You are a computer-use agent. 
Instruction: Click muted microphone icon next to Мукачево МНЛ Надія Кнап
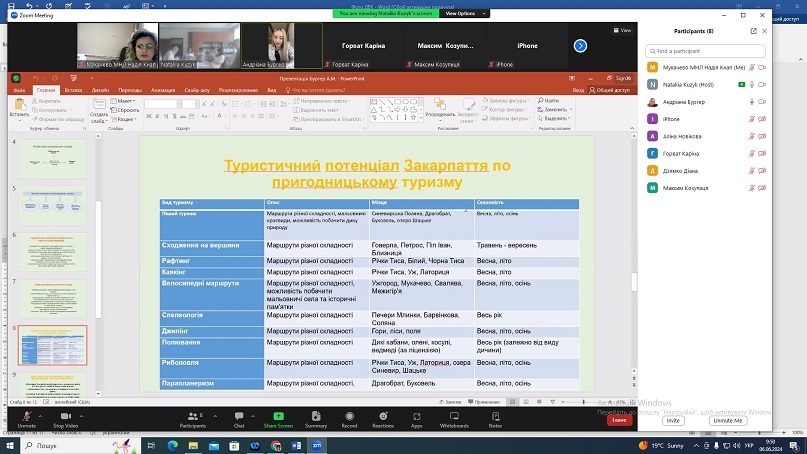tap(751, 67)
